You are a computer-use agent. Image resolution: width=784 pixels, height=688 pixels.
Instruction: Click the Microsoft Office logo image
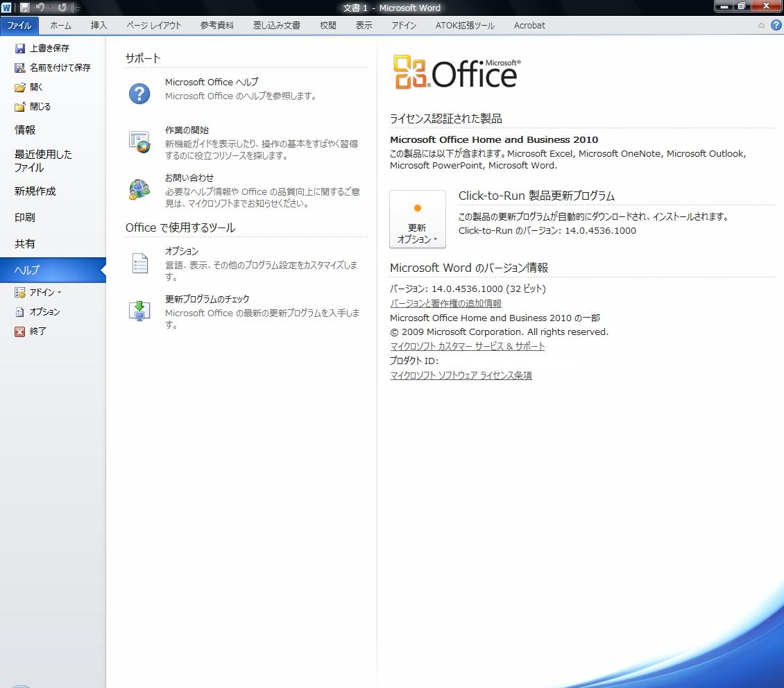pos(457,72)
